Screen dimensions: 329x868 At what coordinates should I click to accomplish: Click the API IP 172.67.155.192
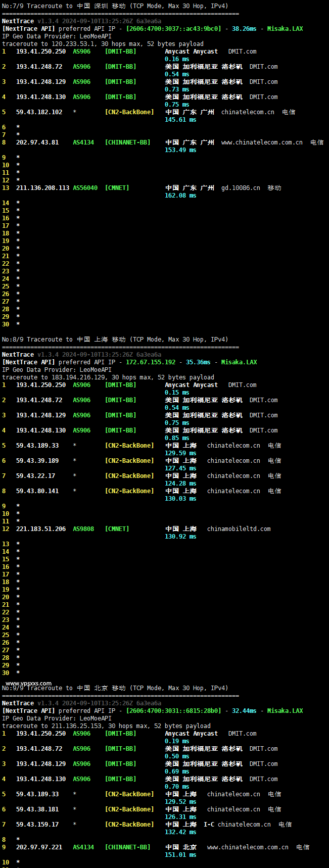[x=151, y=362]
